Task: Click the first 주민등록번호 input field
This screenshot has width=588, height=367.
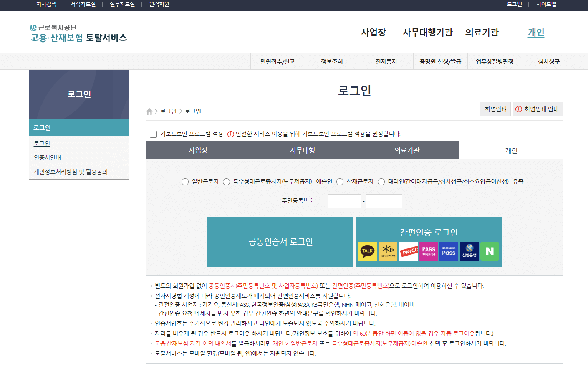Action: click(344, 201)
